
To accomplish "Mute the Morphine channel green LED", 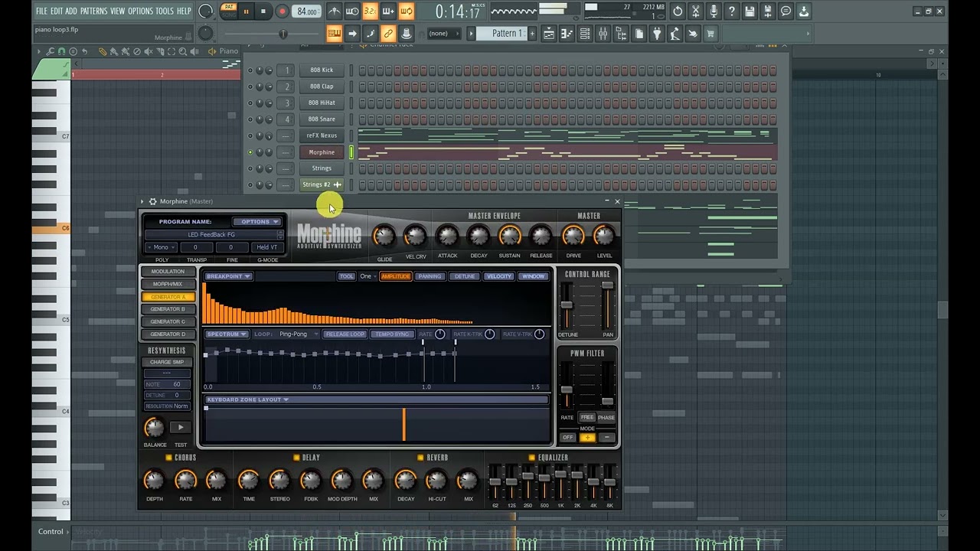I will 250,152.
